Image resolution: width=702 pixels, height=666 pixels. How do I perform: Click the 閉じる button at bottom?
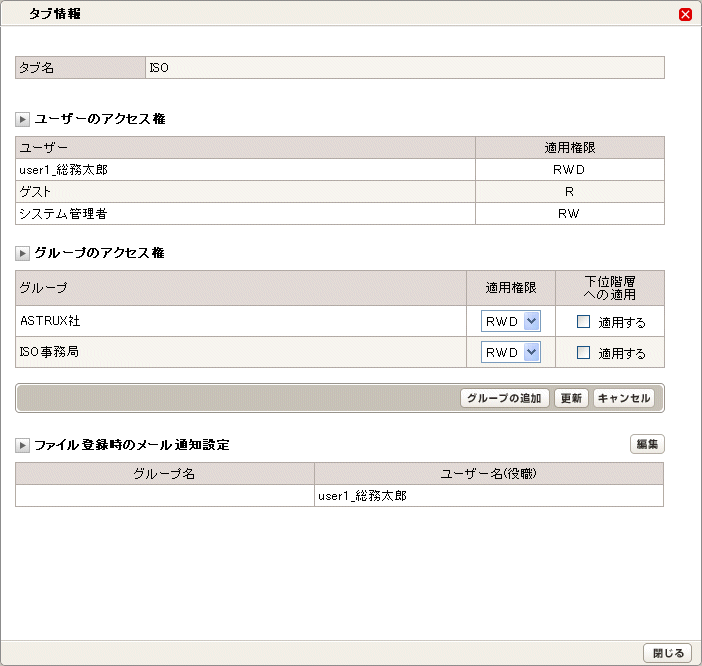click(668, 653)
